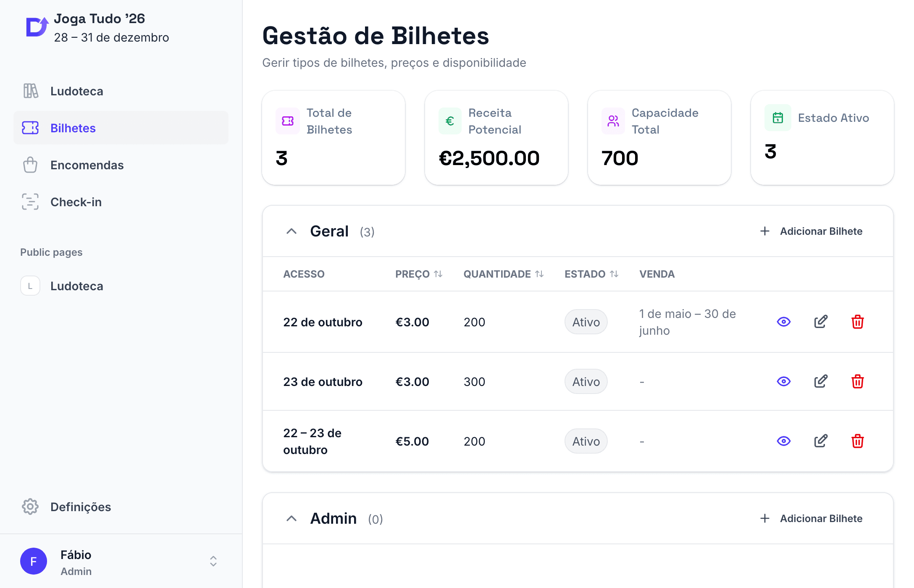The width and height of the screenshot is (914, 588).
Task: Click the euro icon on Receita Potencial card
Action: (450, 121)
